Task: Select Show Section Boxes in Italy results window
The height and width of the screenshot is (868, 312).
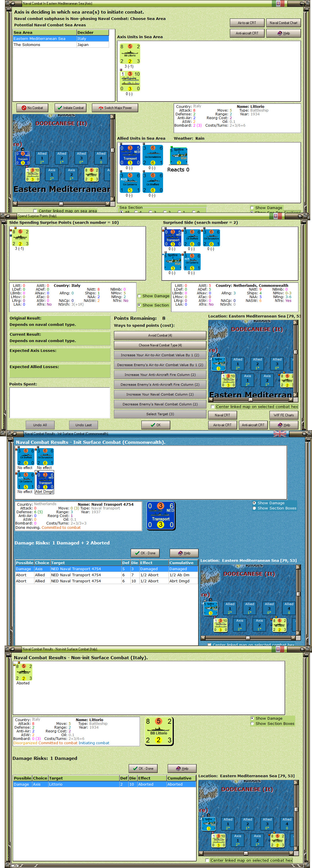Action: 252,723
